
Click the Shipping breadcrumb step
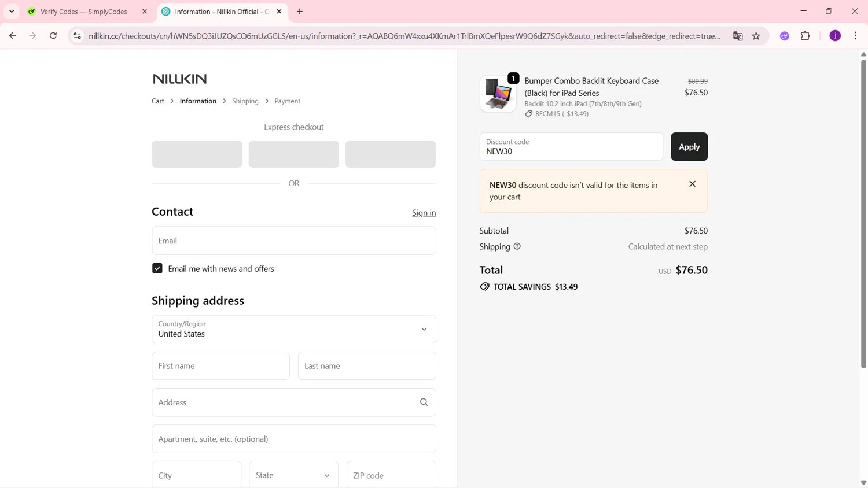tap(245, 101)
